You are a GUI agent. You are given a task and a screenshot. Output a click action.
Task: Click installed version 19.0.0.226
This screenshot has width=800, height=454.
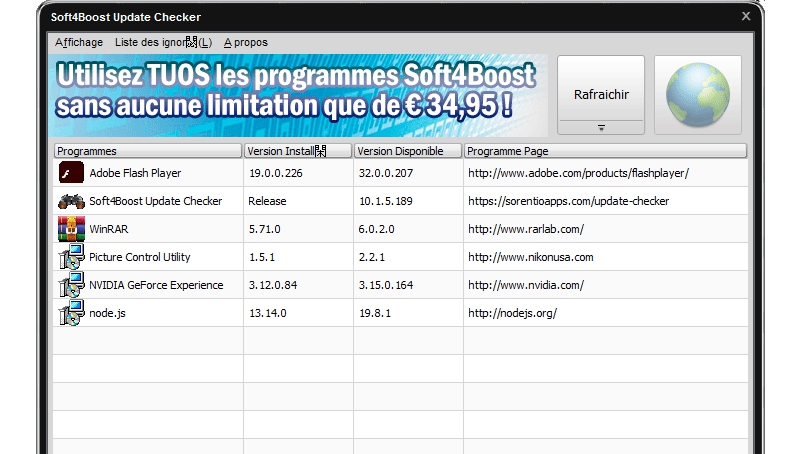point(276,173)
